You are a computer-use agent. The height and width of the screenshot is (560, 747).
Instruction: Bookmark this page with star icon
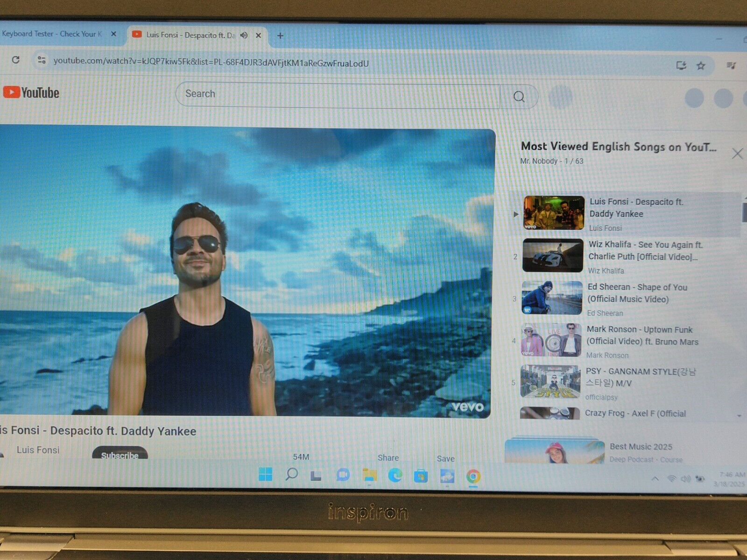[701, 66]
